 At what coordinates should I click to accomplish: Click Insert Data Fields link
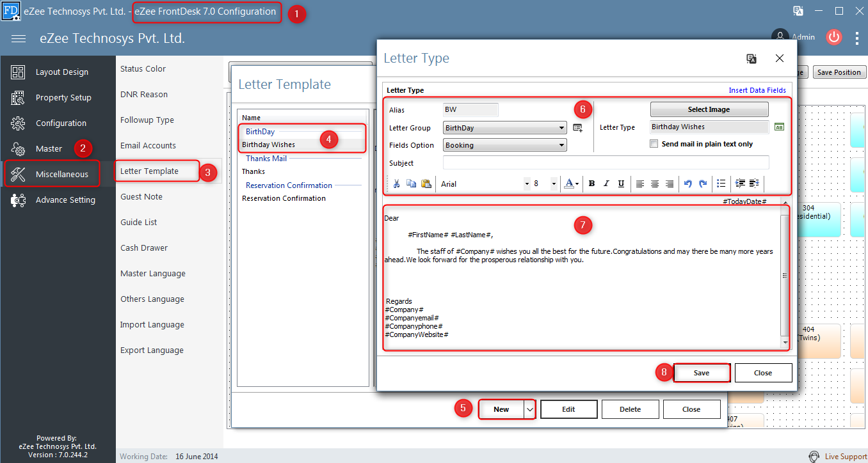(757, 90)
